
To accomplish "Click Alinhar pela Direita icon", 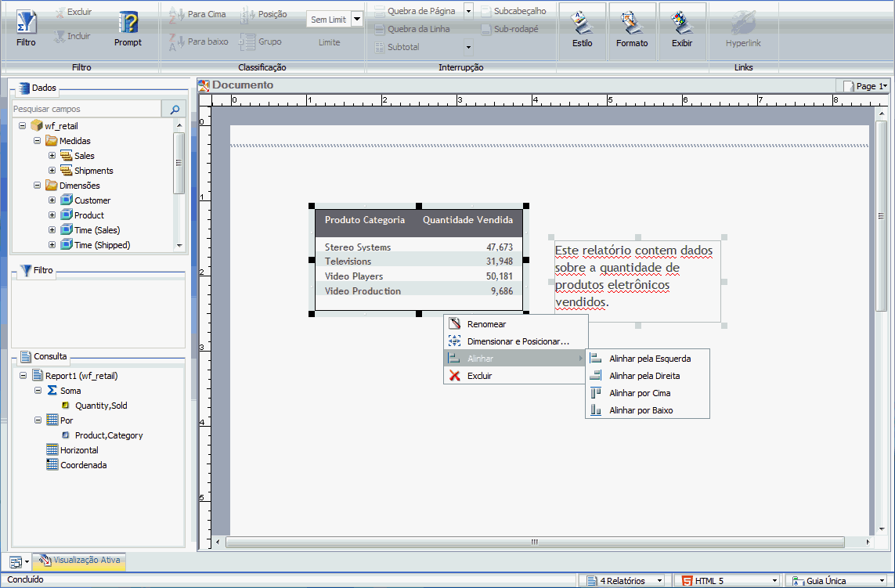I will tap(595, 376).
